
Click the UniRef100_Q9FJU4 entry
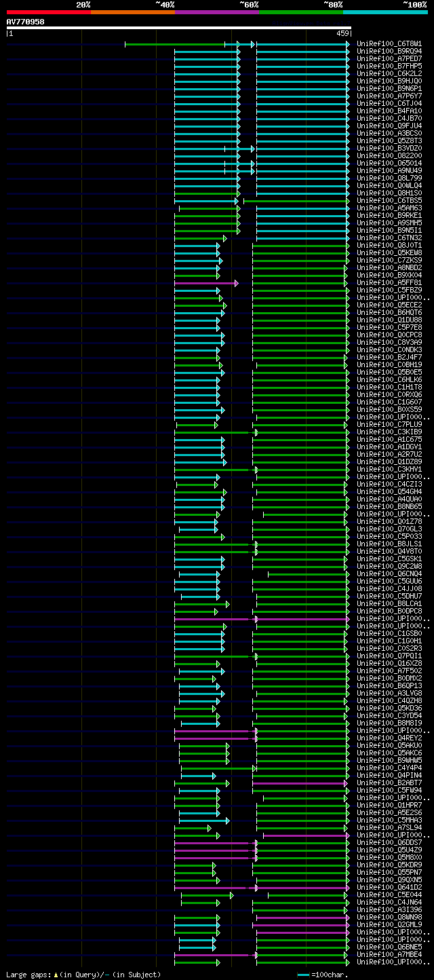[x=389, y=126]
